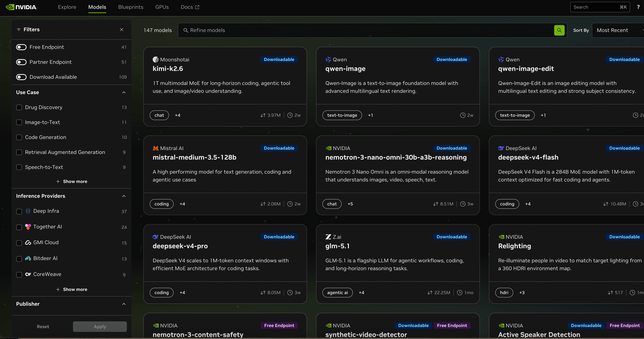Check the Image-to-Text checkbox
Screen dimensions: 644x339
point(19,122)
